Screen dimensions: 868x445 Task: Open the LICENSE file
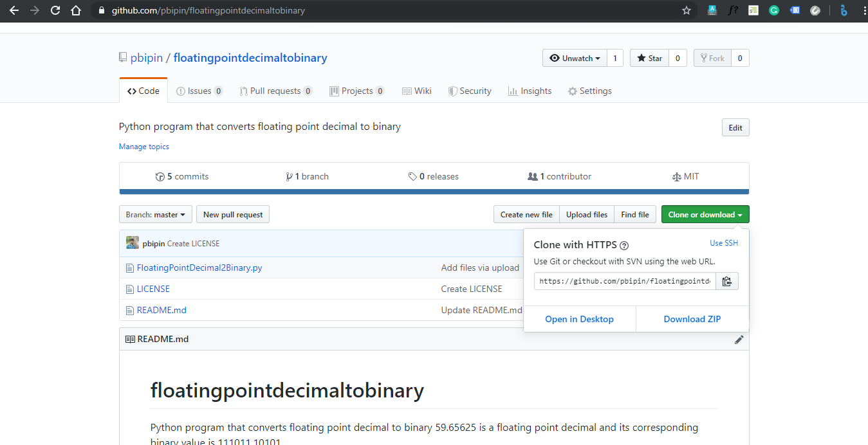click(x=153, y=289)
